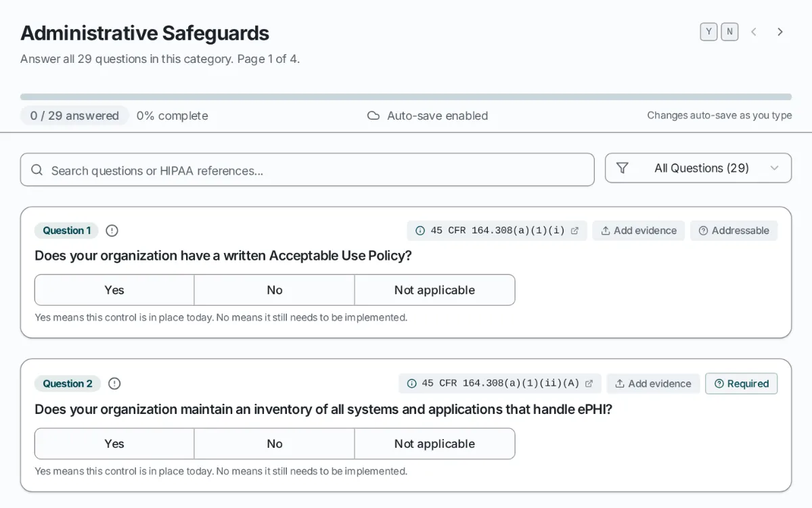Image resolution: width=812 pixels, height=508 pixels.
Task: Click Add evidence for Question 2
Action: click(x=653, y=384)
